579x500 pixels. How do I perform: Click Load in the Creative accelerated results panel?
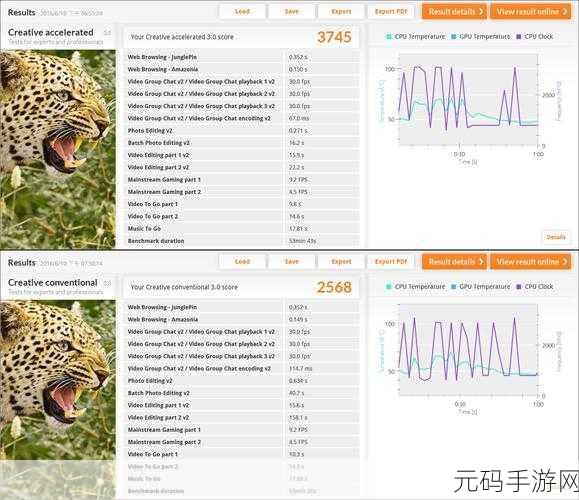[x=242, y=11]
